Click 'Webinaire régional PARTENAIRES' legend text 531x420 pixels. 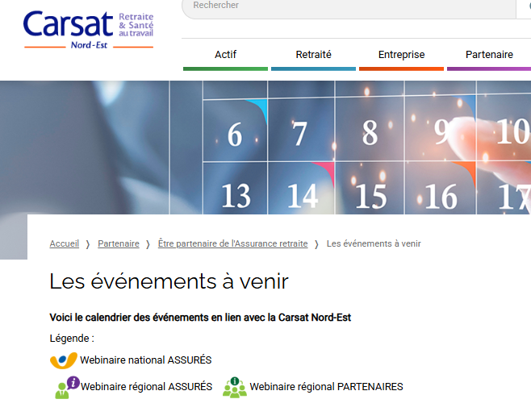(326, 386)
